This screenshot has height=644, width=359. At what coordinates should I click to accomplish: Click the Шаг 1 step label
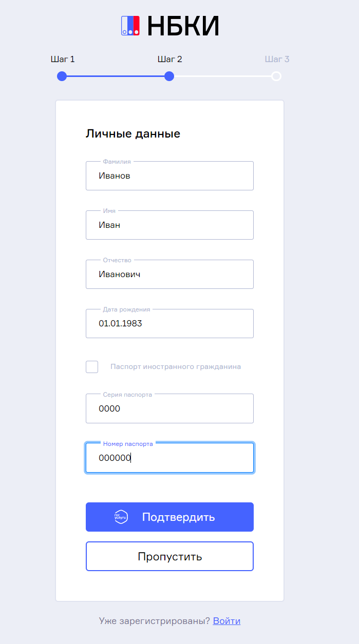tap(63, 59)
